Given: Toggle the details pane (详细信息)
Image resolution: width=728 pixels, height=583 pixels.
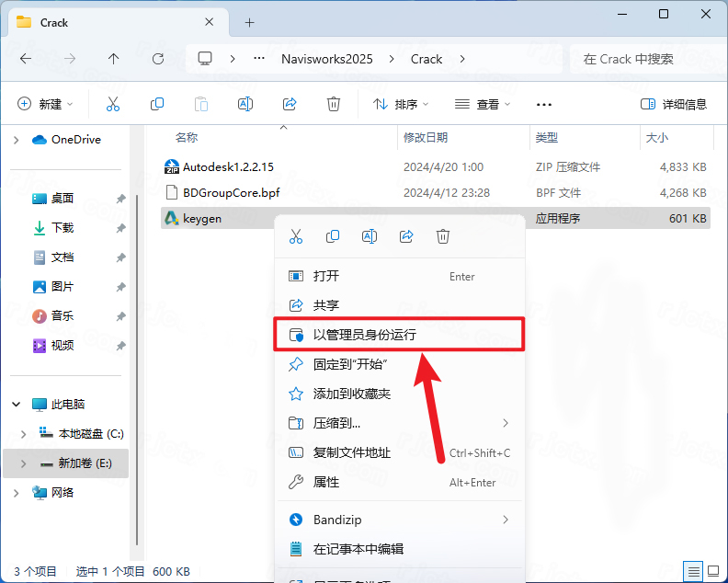Looking at the screenshot, I should click(674, 104).
